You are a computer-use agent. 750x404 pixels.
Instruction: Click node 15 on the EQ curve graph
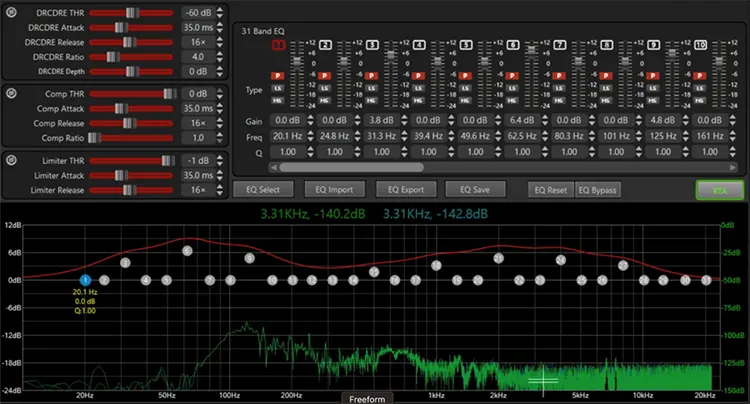click(374, 272)
